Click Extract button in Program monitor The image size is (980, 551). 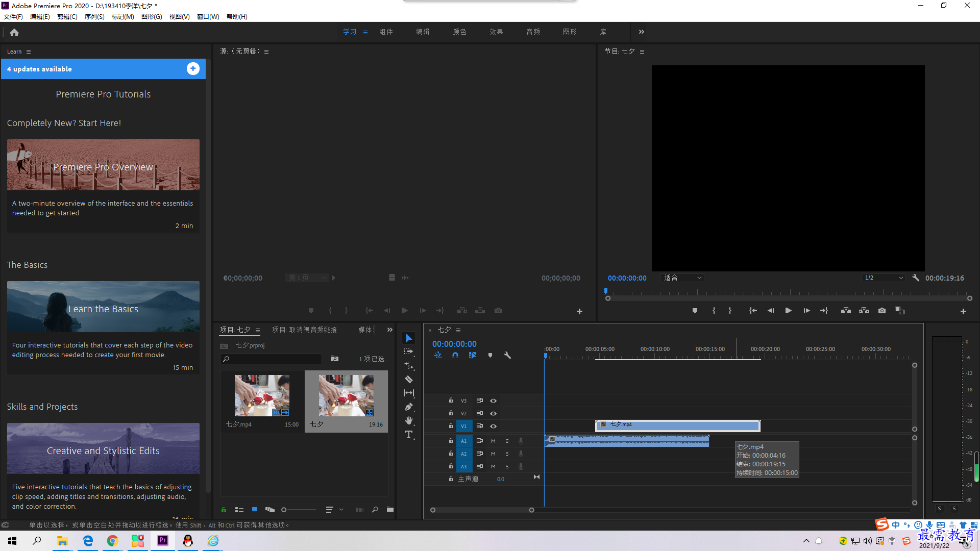coord(864,311)
